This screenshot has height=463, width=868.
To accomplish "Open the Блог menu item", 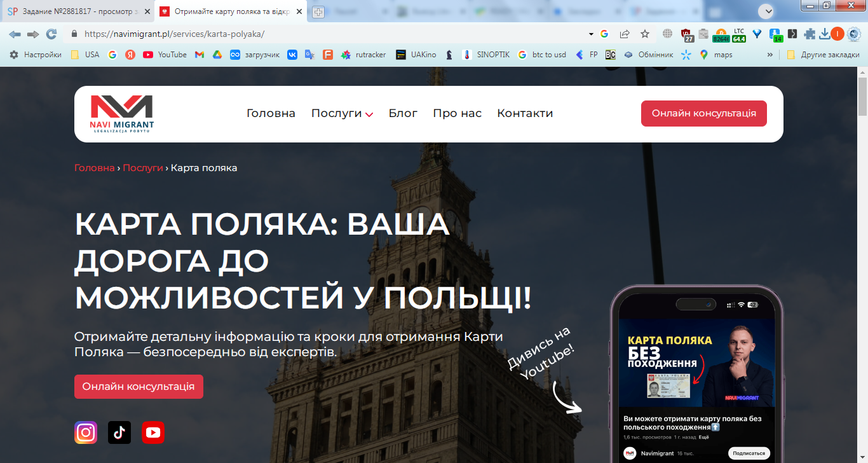I will point(403,113).
